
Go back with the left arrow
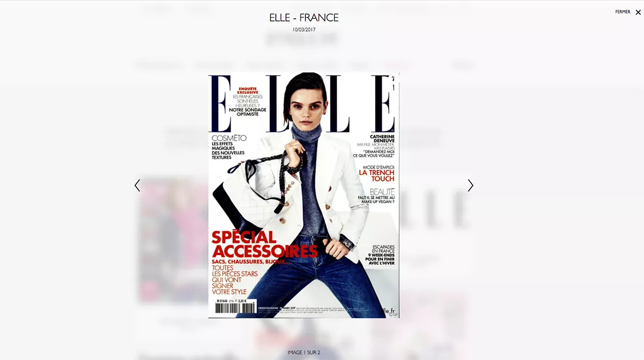click(137, 186)
